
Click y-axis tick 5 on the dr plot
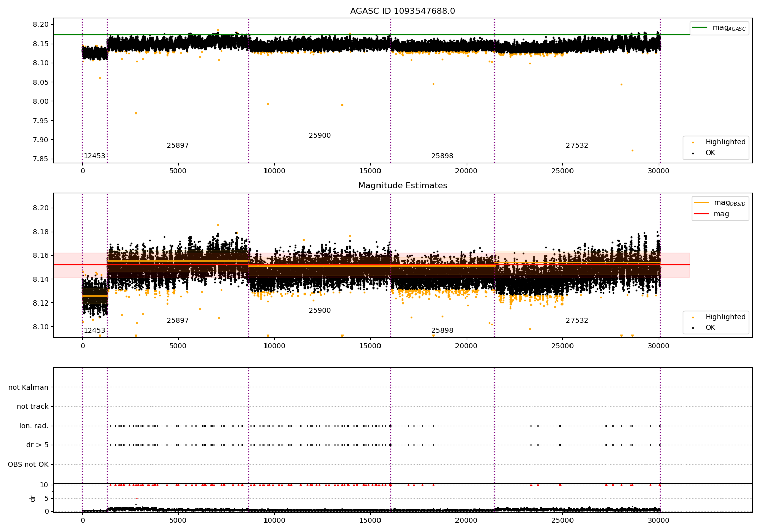47,498
